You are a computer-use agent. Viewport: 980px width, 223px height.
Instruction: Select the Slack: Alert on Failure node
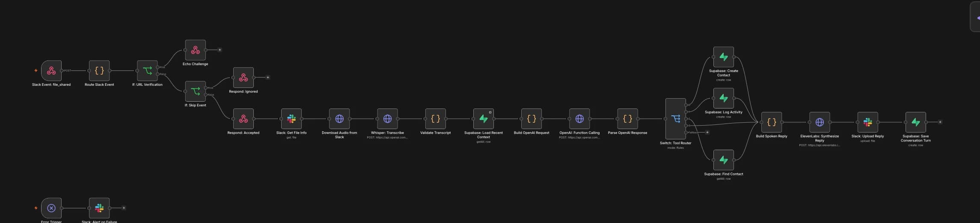click(99, 208)
